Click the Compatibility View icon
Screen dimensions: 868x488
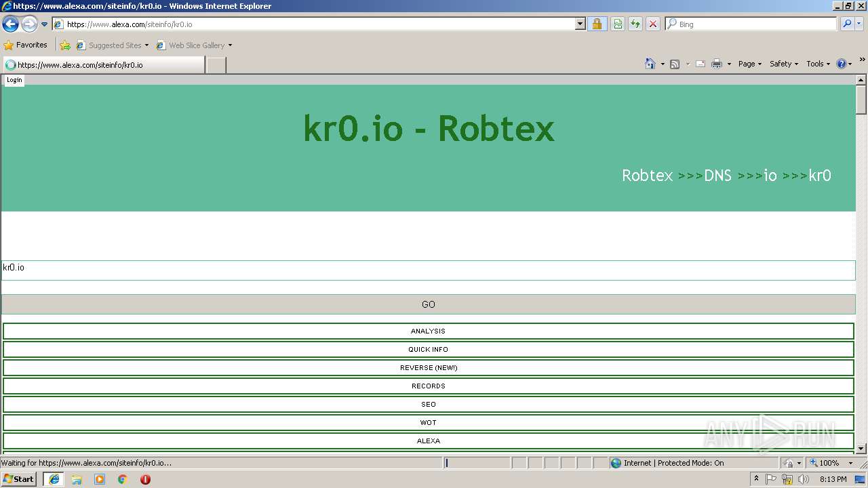click(618, 24)
